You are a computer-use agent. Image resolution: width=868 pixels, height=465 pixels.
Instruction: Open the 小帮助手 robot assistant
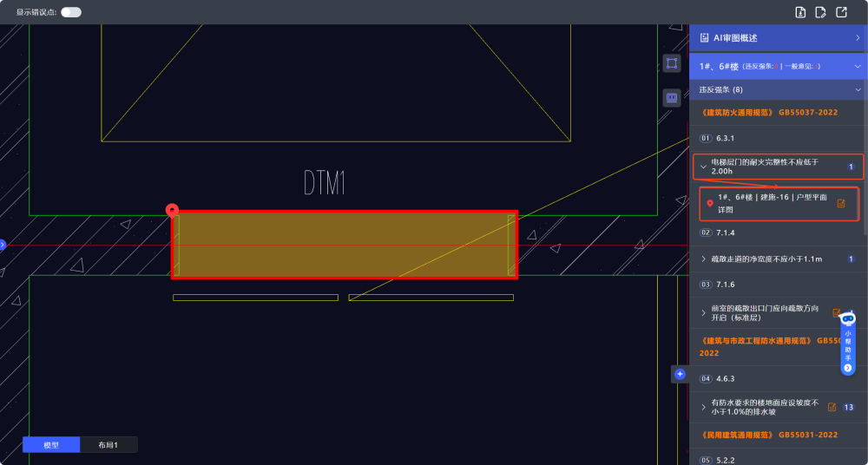click(848, 318)
